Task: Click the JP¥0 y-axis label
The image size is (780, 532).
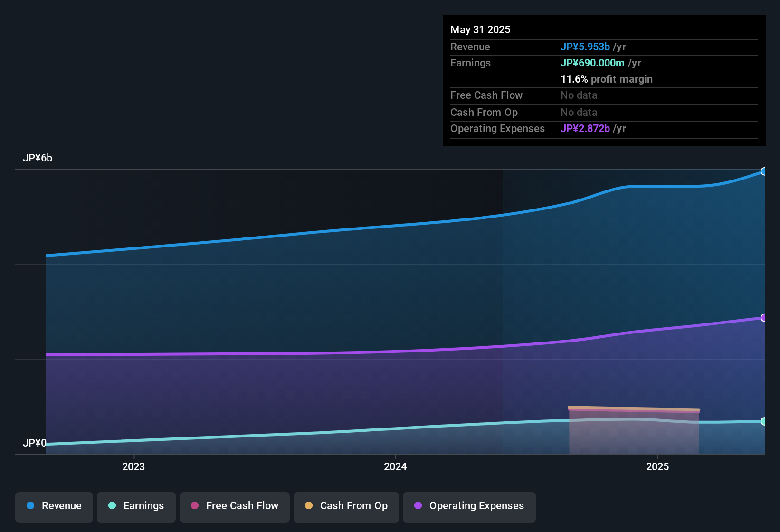Action: tap(34, 443)
